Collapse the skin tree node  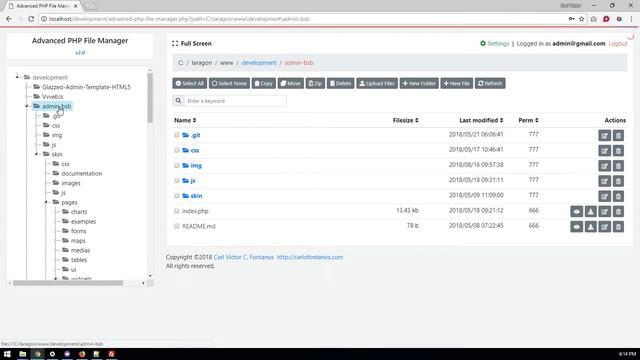click(x=37, y=154)
